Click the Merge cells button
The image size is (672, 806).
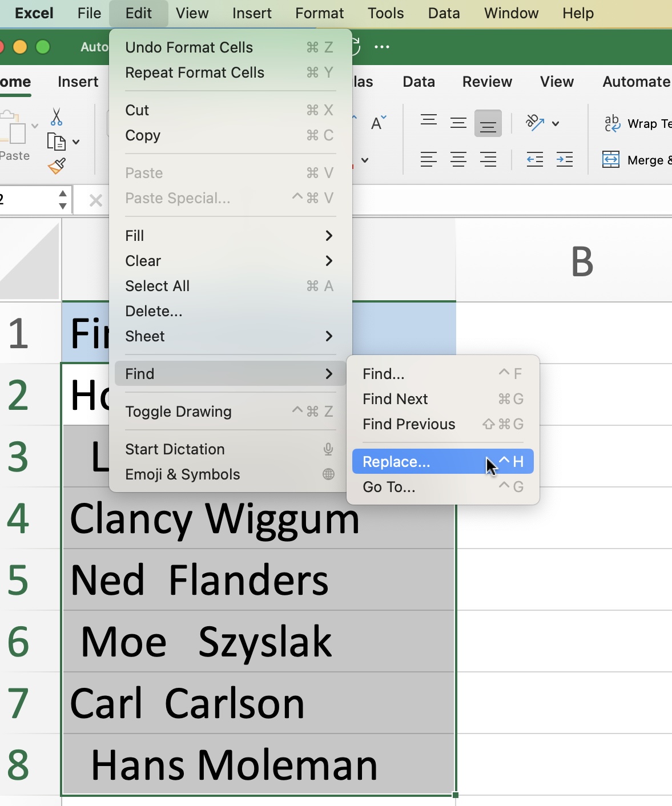point(636,160)
